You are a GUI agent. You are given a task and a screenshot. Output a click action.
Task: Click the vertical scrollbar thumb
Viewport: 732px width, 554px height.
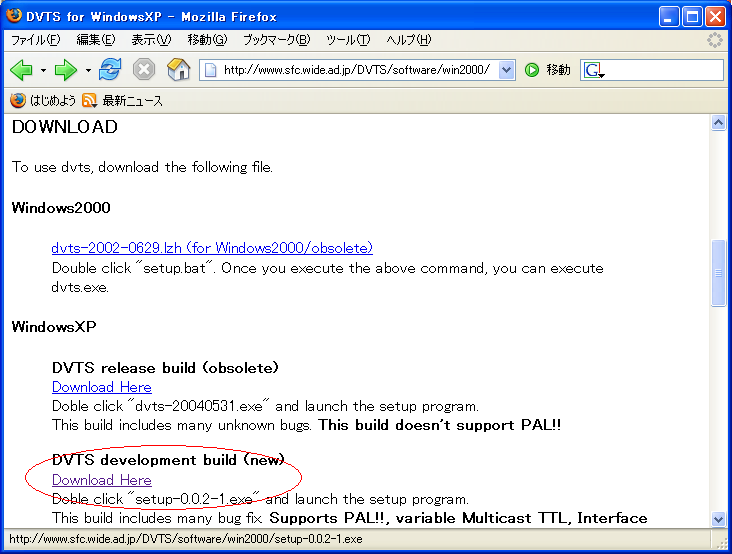[x=718, y=273]
